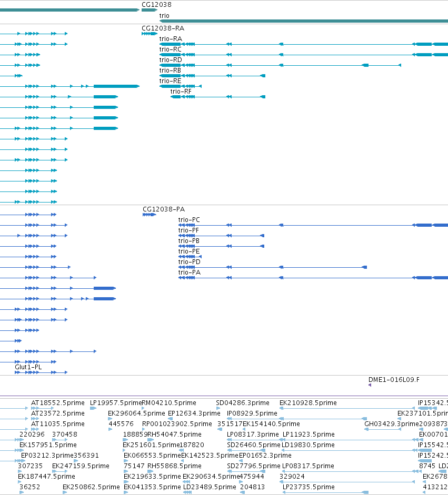This screenshot has height=495, width=448.
Task: Select the trio gene label
Action: coord(164,15)
